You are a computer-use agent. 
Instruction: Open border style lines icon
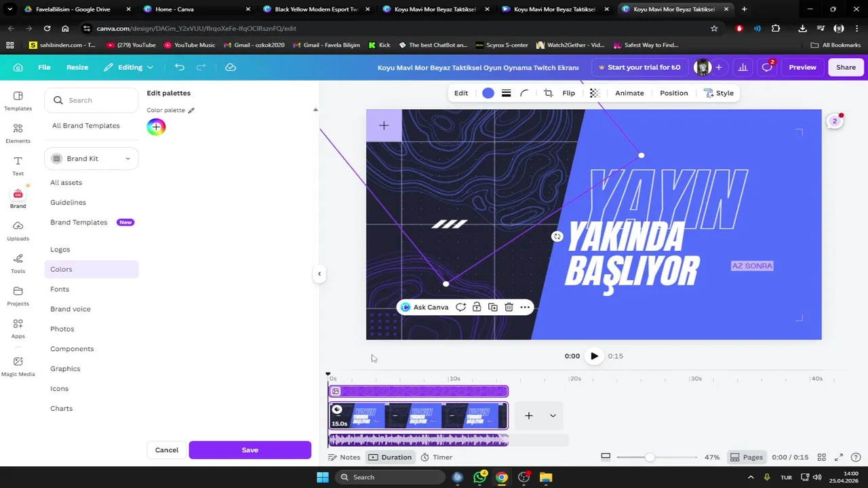point(506,93)
